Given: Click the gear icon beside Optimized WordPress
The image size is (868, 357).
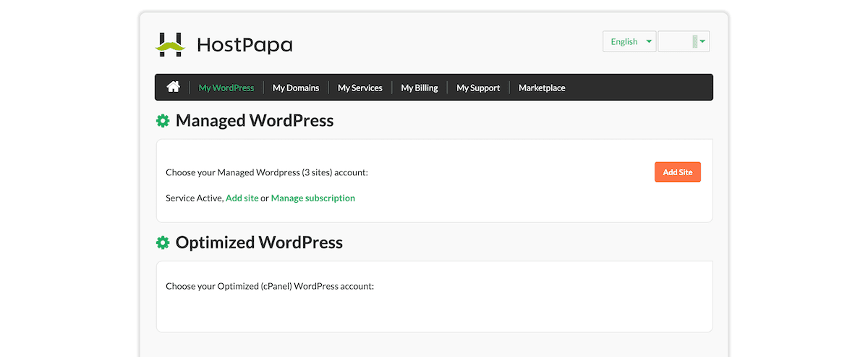Looking at the screenshot, I should 163,243.
